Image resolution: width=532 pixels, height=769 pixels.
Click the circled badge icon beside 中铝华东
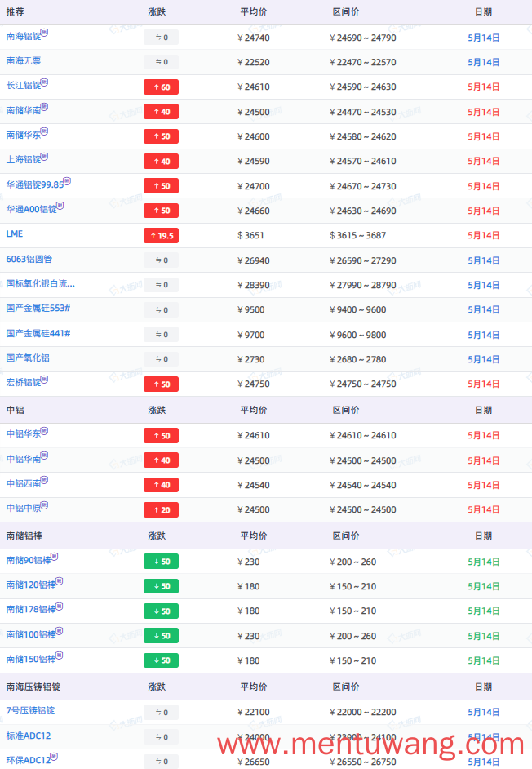[45, 430]
